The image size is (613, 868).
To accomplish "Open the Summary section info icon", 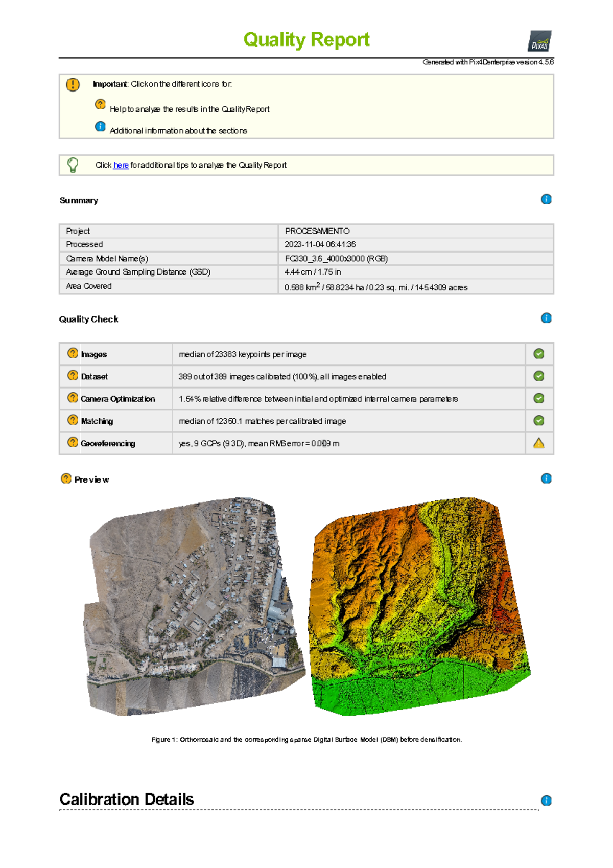I will pos(546,199).
